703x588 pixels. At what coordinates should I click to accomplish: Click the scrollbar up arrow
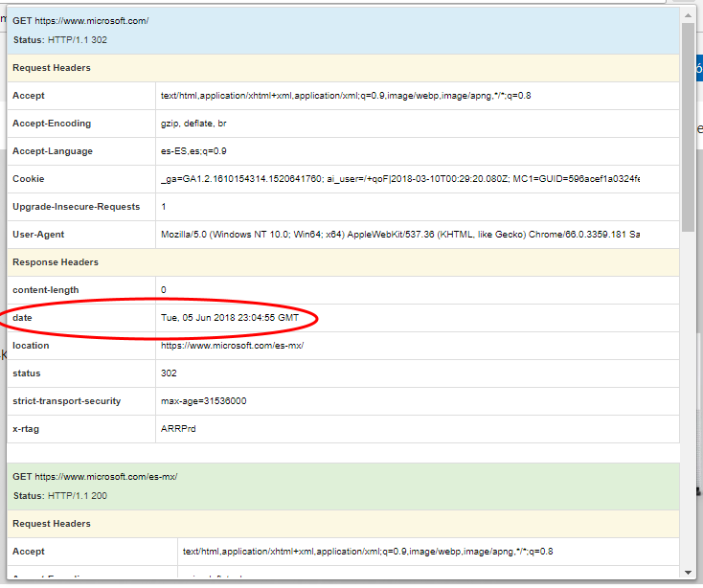pyautogui.click(x=688, y=15)
